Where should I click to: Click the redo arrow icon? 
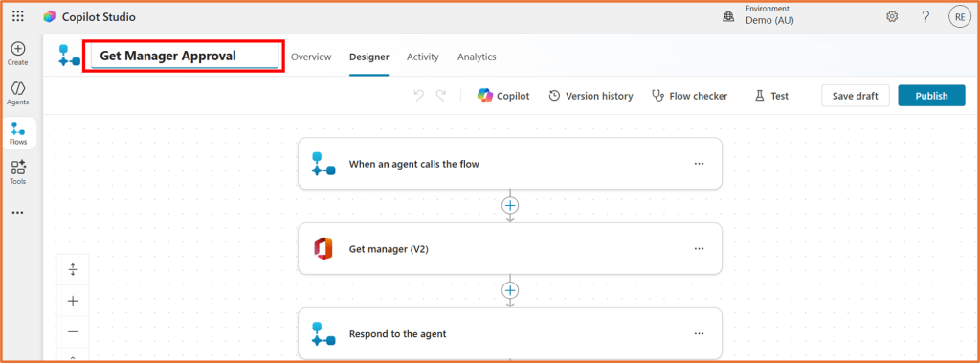pos(440,96)
